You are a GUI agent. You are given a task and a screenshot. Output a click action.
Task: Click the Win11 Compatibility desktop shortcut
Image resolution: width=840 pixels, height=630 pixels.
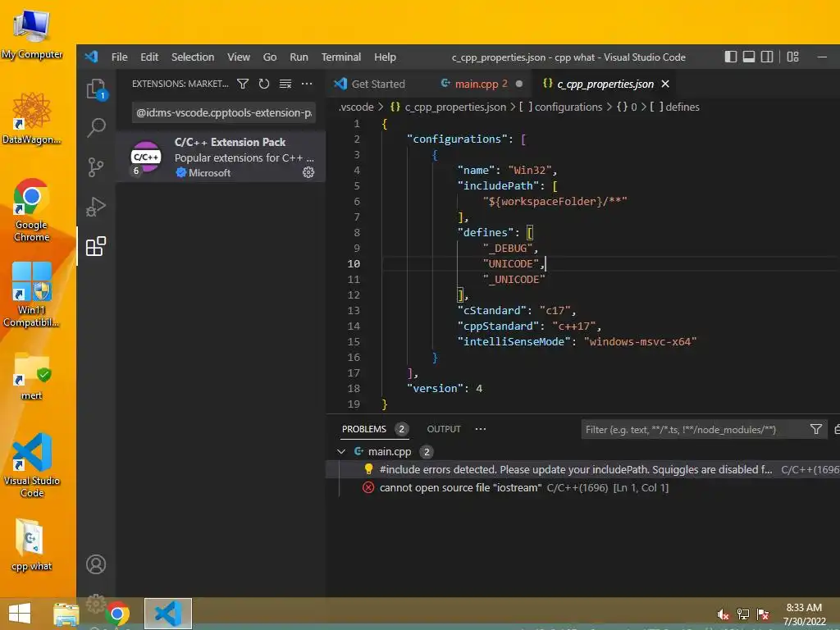(x=32, y=294)
